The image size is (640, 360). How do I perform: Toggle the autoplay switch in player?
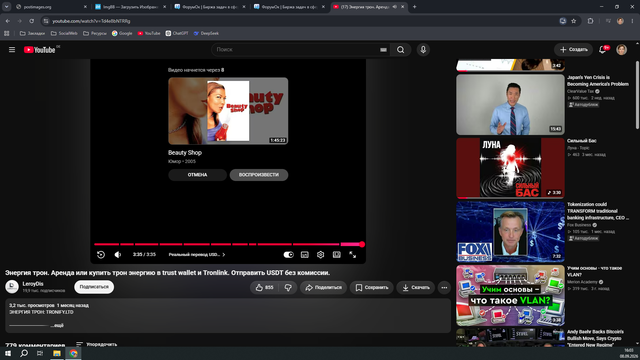[289, 255]
